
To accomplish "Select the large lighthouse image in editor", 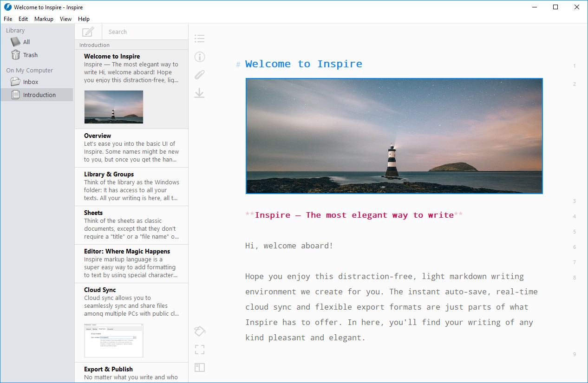I will (x=394, y=136).
